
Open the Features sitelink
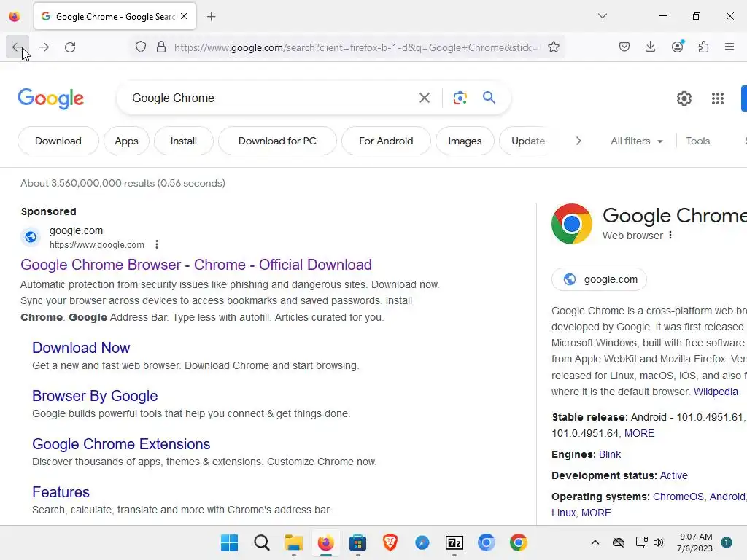61,492
